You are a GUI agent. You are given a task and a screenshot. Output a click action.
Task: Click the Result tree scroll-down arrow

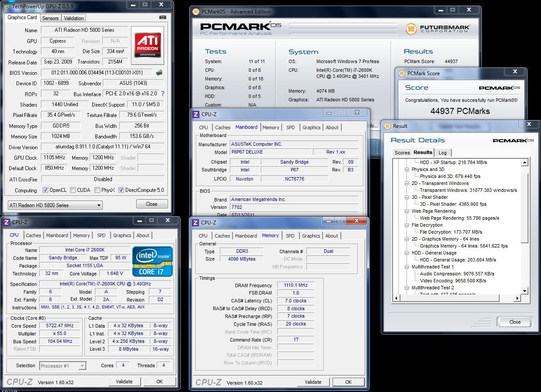(524, 291)
